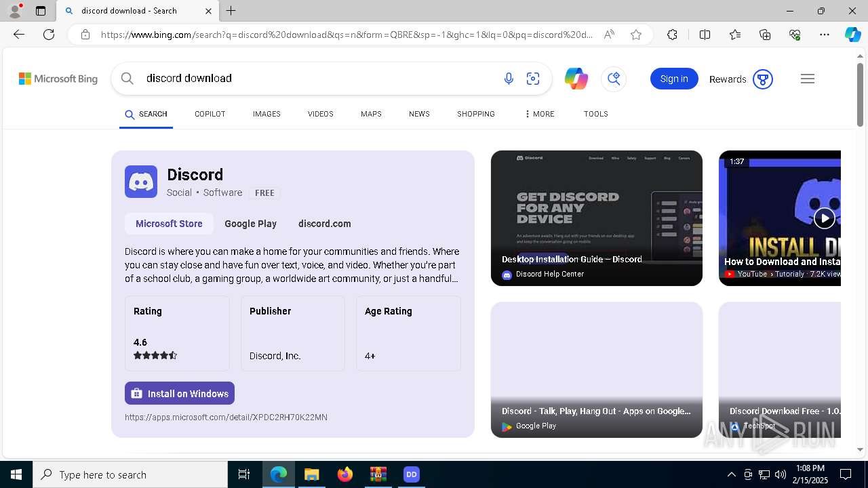Switch to the SHOPPING tab
Screen dimensions: 868x488
[x=475, y=114]
